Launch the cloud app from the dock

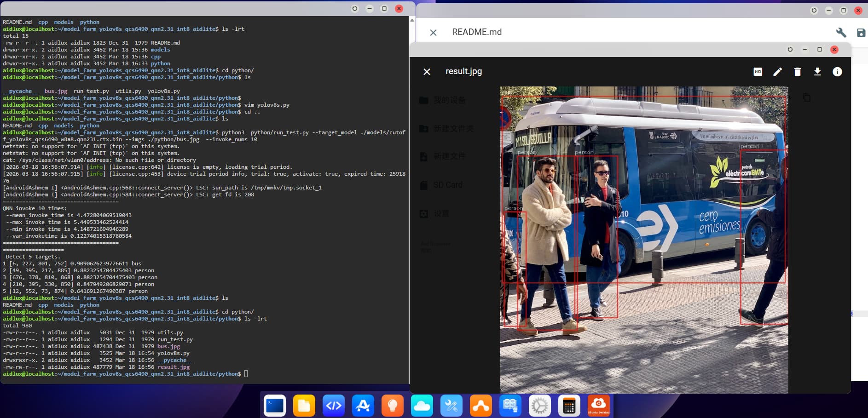(x=422, y=406)
